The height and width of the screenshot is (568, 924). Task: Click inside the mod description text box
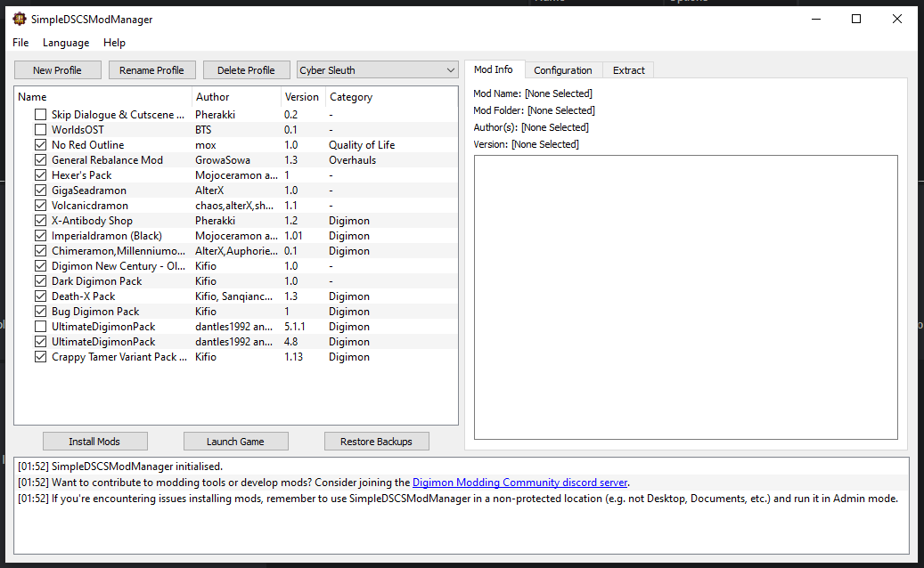pyautogui.click(x=686, y=297)
